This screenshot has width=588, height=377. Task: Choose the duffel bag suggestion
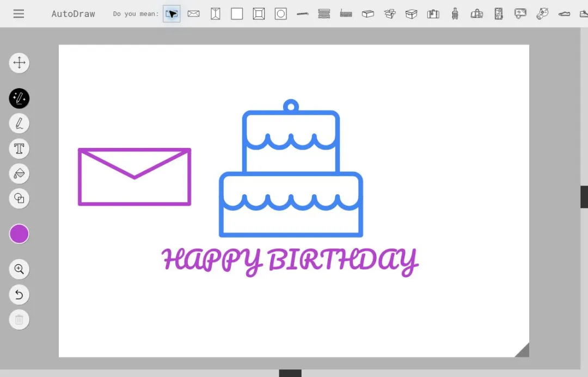pyautogui.click(x=476, y=14)
